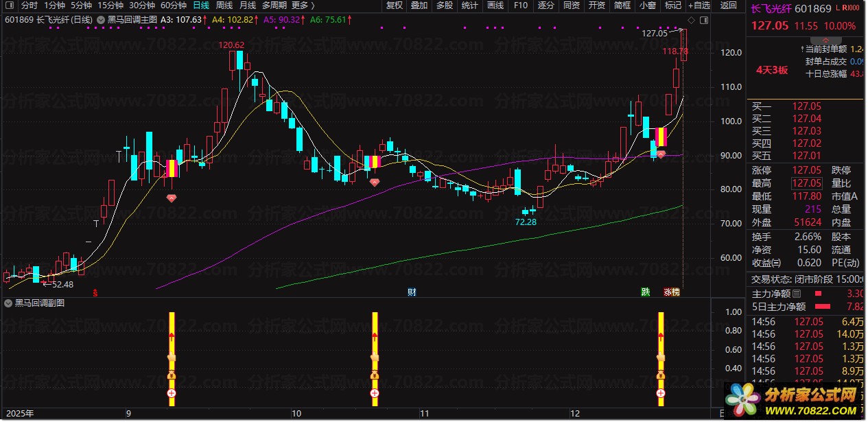
Task: Click the 长飞光纤 stock name header
Action: click(x=772, y=10)
